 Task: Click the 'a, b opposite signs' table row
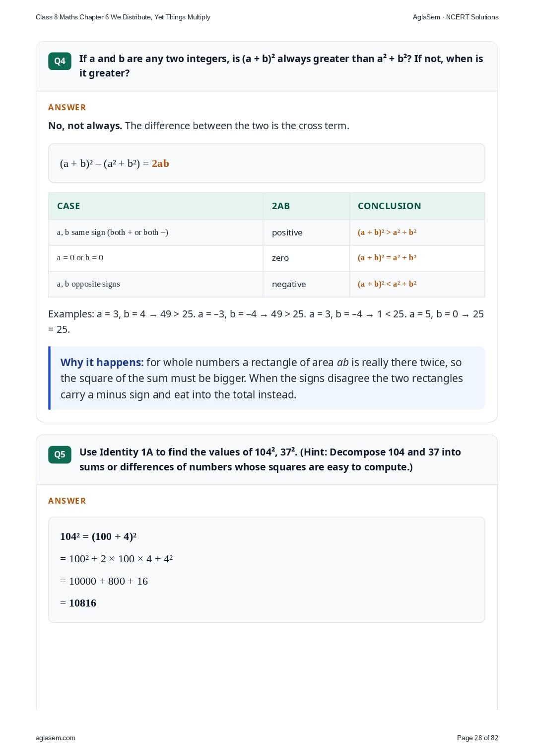click(267, 284)
